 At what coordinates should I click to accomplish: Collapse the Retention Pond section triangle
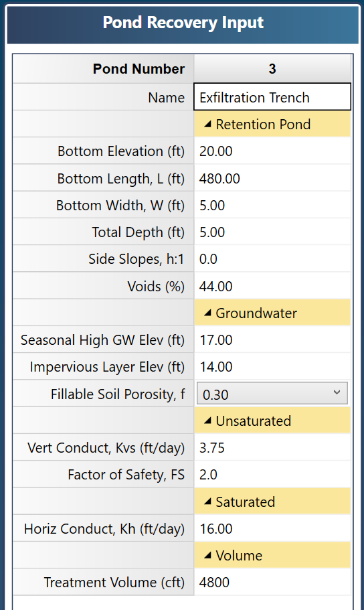pos(207,125)
